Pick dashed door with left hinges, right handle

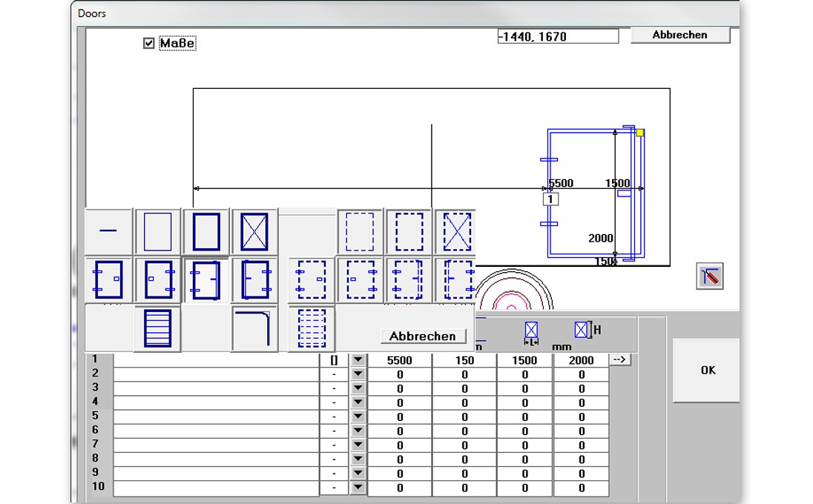pos(311,279)
